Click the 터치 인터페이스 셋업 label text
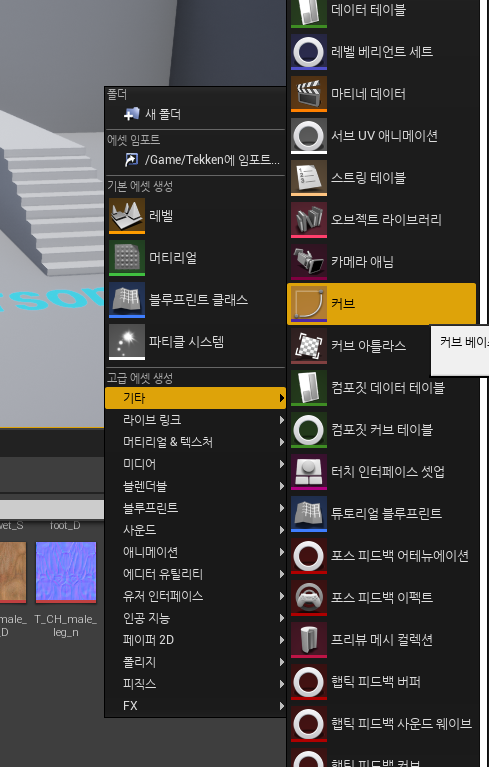 388,472
